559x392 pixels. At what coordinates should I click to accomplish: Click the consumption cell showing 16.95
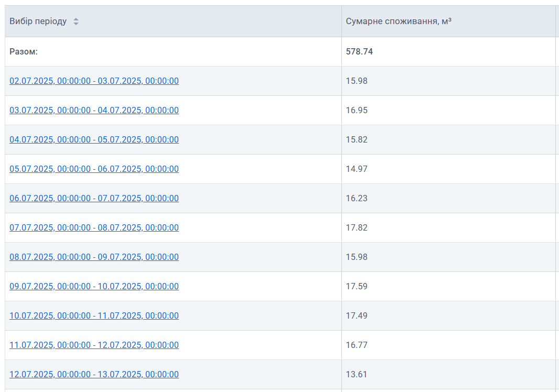(357, 110)
